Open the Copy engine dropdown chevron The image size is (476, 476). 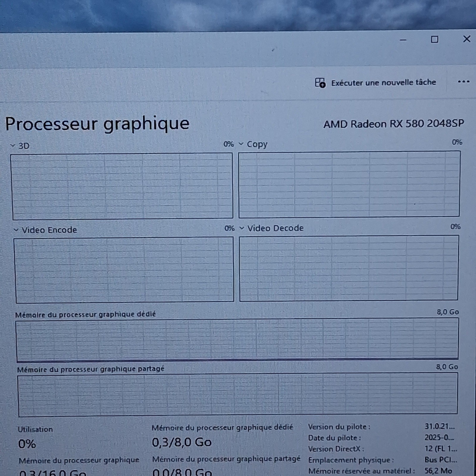(x=241, y=144)
